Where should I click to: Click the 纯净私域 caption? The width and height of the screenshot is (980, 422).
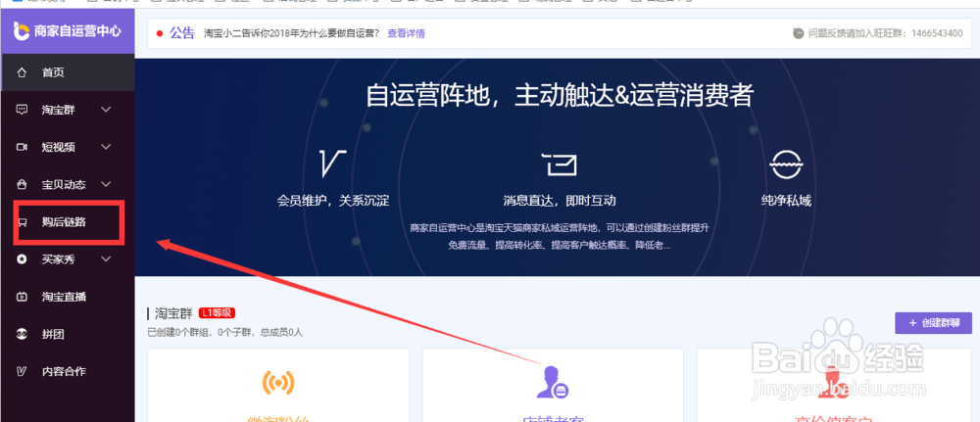[x=786, y=201]
